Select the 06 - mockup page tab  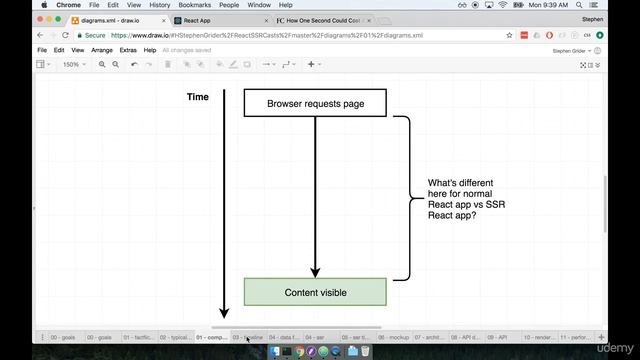click(x=393, y=338)
